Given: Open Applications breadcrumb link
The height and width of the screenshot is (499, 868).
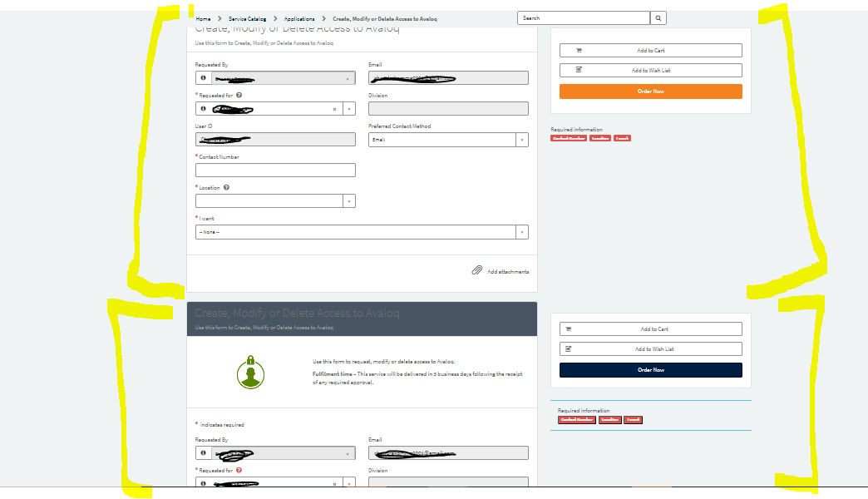Looking at the screenshot, I should pos(299,19).
